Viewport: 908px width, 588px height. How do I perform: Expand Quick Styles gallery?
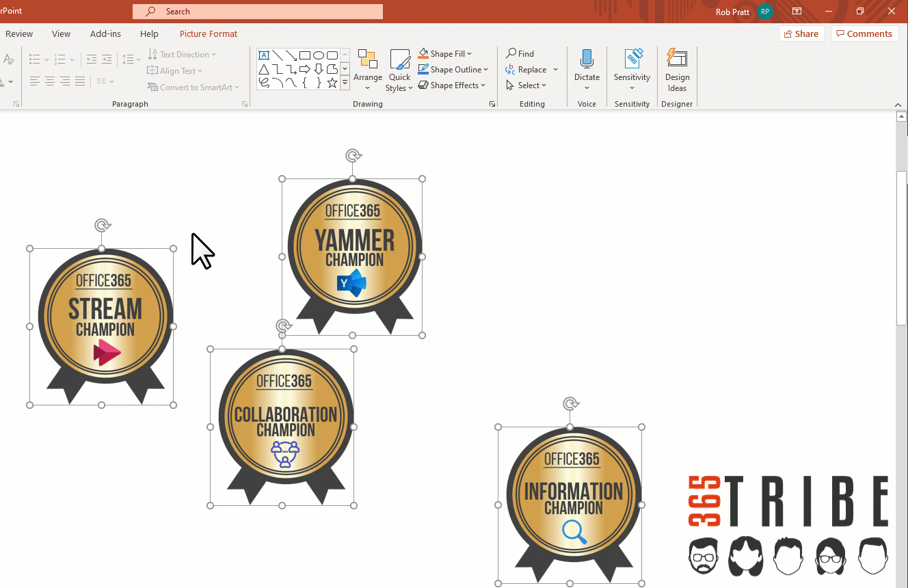(399, 70)
